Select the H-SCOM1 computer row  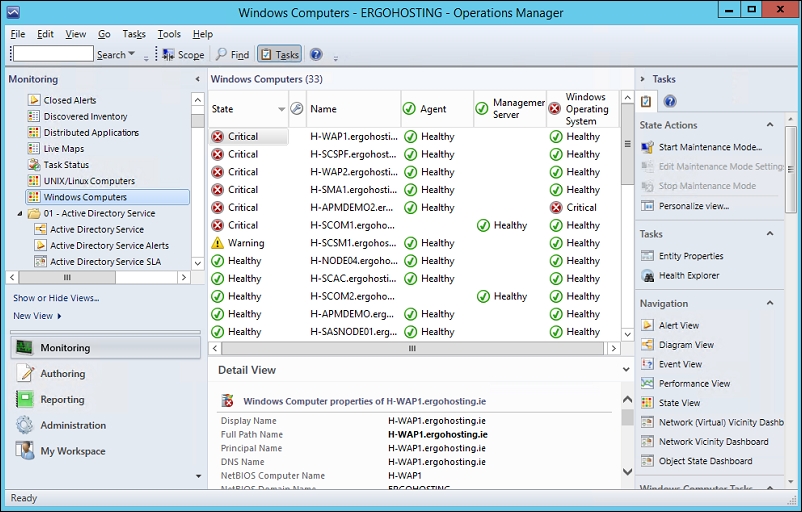[414, 225]
